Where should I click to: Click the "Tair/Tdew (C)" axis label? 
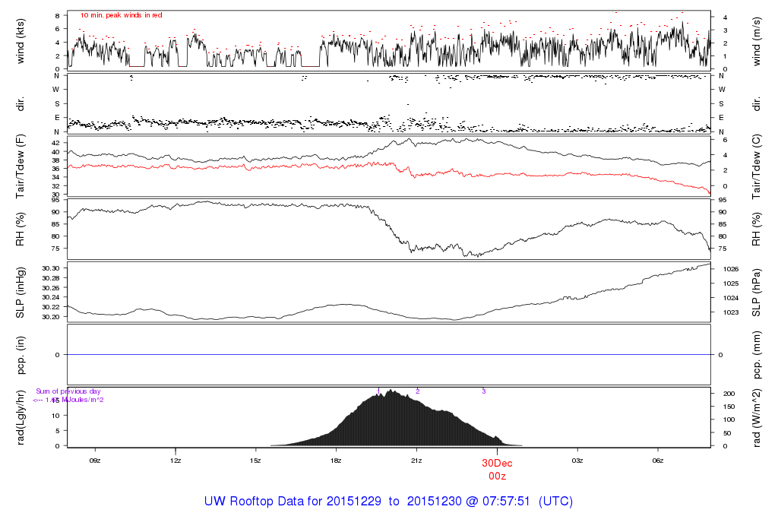tap(757, 165)
